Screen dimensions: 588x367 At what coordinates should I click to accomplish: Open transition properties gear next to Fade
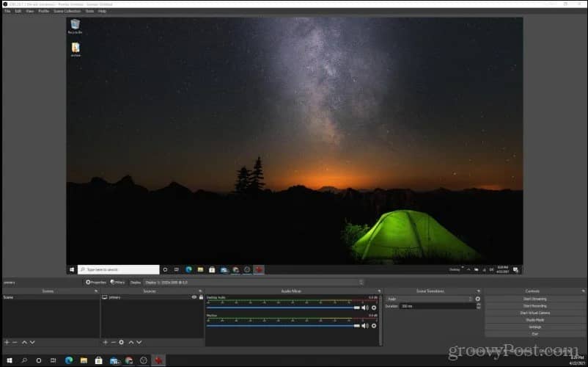478,299
